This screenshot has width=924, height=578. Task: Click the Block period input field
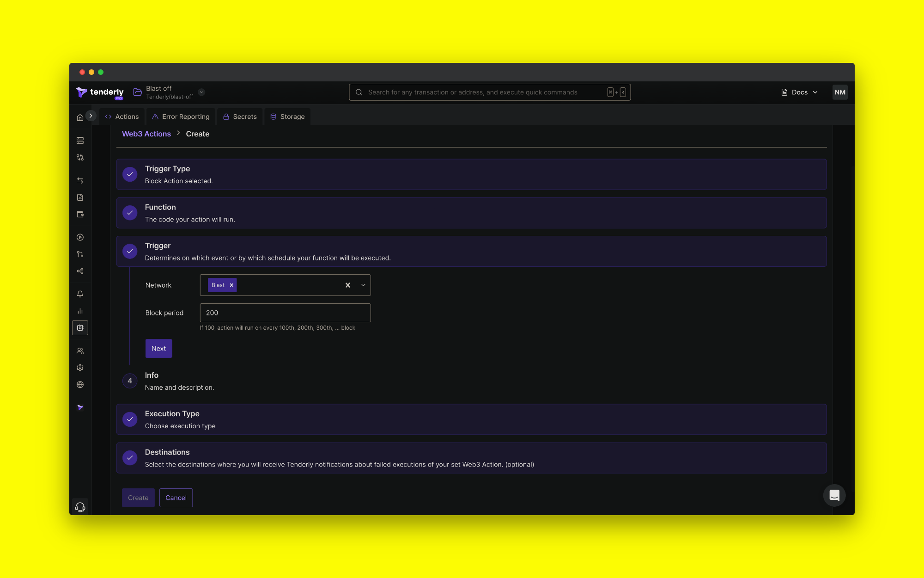pyautogui.click(x=285, y=313)
